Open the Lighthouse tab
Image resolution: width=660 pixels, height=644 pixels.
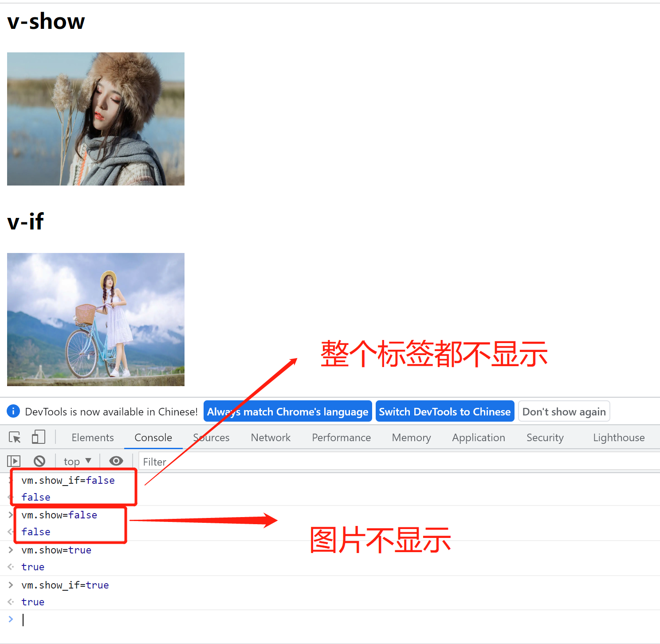[619, 438]
